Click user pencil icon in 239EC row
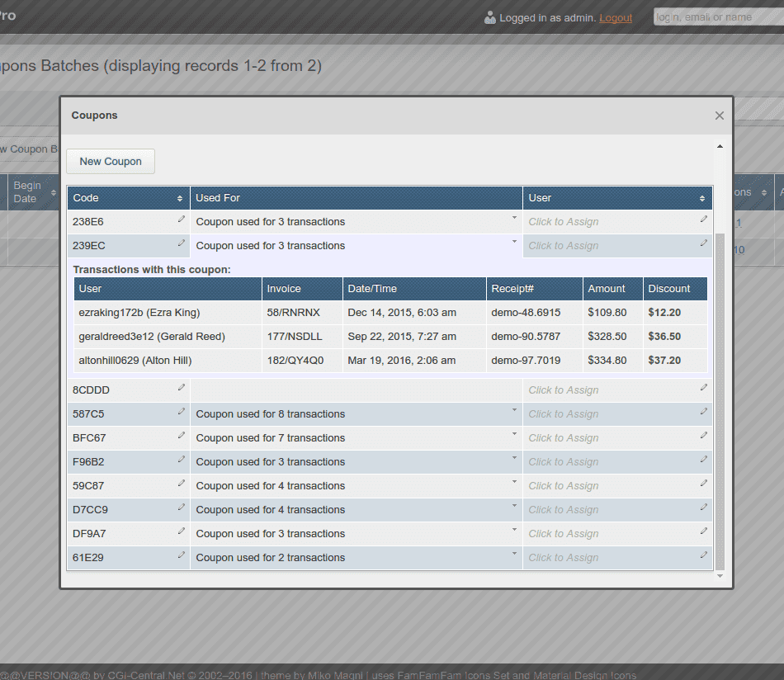The width and height of the screenshot is (784, 680). (x=703, y=243)
